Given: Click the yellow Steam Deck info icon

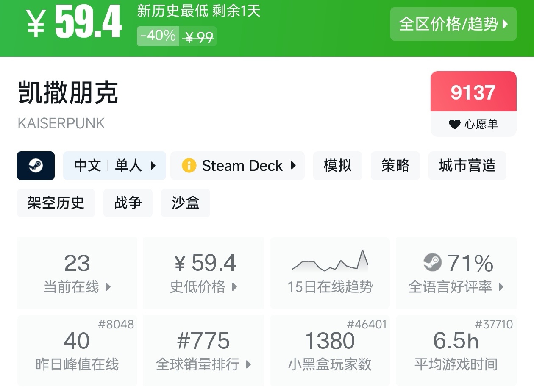Looking at the screenshot, I should coord(189,166).
